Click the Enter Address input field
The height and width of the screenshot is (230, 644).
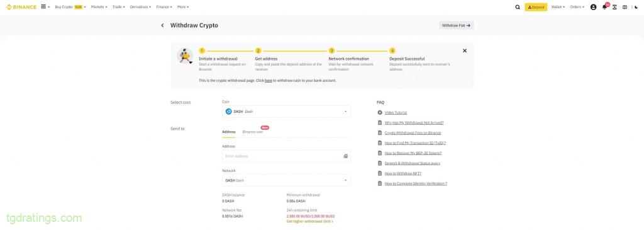286,156
